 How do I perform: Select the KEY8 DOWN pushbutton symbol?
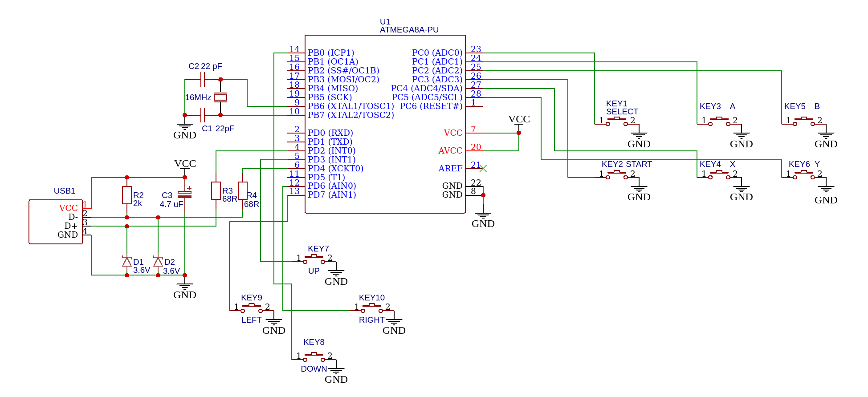coord(314,357)
